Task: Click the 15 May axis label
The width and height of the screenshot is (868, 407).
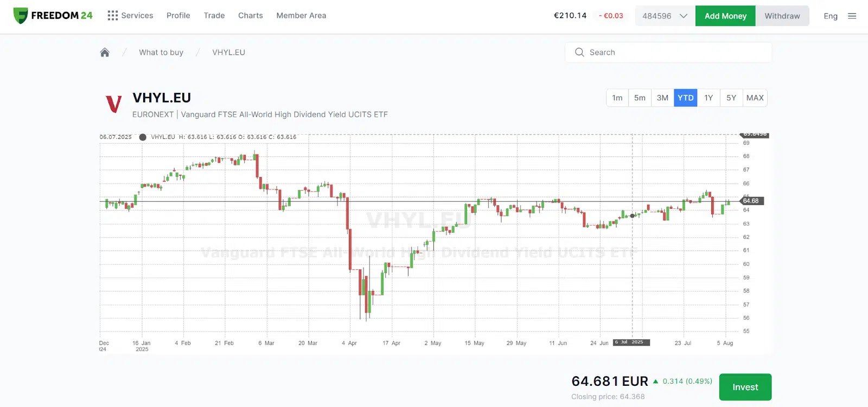Action: tap(475, 343)
